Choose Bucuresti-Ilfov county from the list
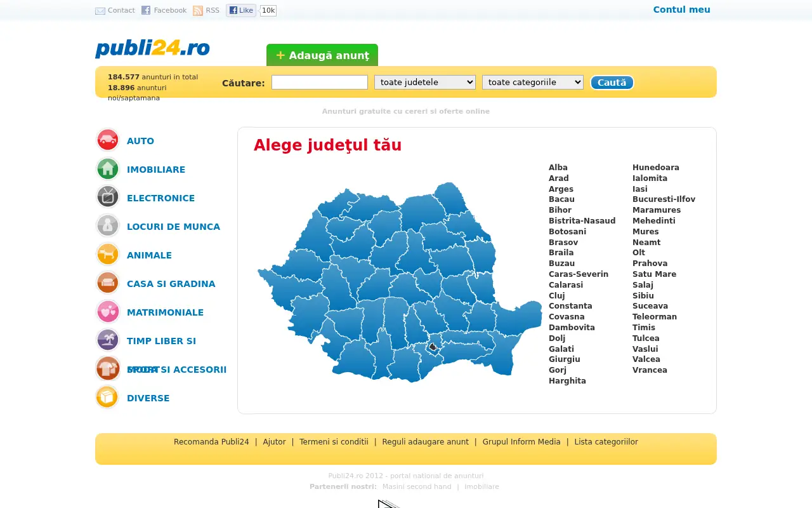The width and height of the screenshot is (812, 508). [x=664, y=199]
